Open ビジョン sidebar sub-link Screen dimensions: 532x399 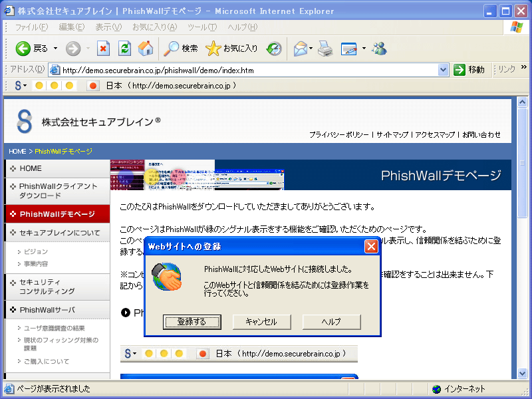point(36,251)
